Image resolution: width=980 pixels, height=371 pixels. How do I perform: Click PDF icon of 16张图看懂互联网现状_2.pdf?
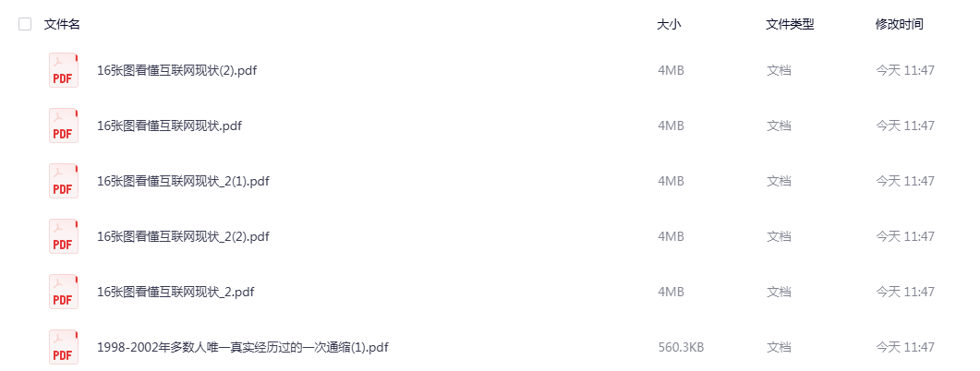[x=64, y=292]
